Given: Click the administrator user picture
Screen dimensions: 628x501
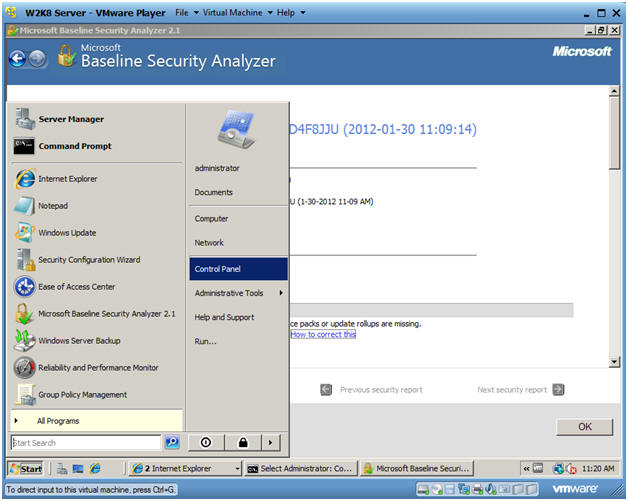Looking at the screenshot, I should [x=236, y=129].
